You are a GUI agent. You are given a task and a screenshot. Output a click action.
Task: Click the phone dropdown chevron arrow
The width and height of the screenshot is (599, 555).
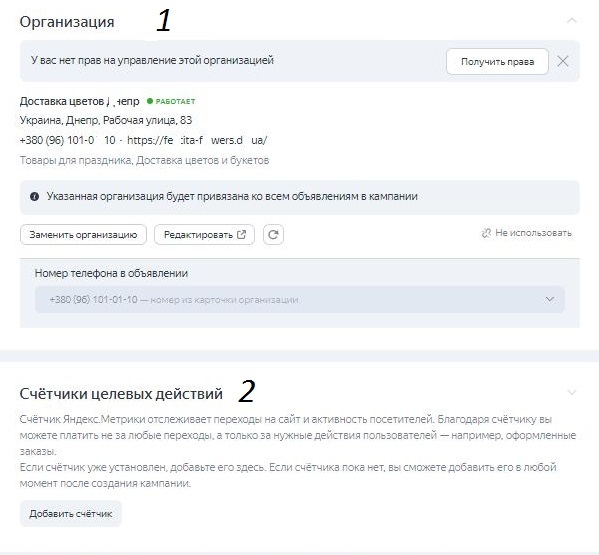[550, 299]
